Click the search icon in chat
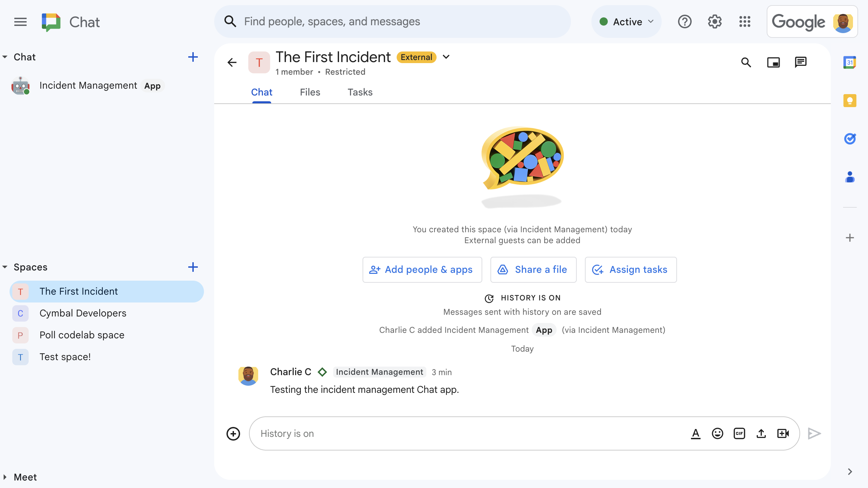 746,62
